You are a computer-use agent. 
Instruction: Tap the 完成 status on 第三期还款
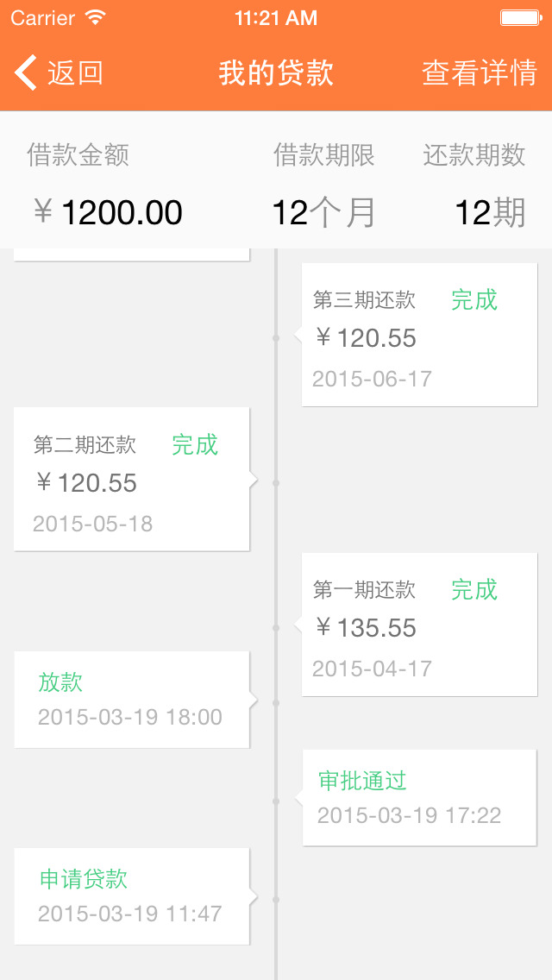[474, 300]
